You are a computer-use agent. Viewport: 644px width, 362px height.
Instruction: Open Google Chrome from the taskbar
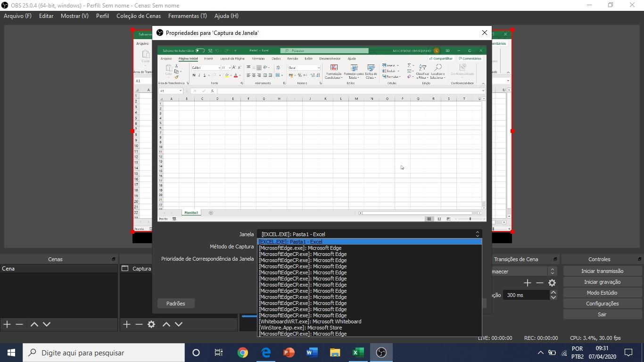click(x=243, y=353)
